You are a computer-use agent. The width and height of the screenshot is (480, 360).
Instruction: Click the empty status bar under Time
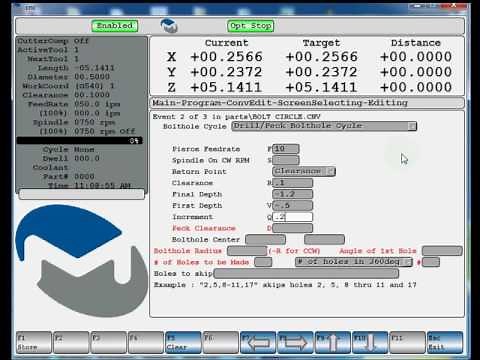pos(82,194)
